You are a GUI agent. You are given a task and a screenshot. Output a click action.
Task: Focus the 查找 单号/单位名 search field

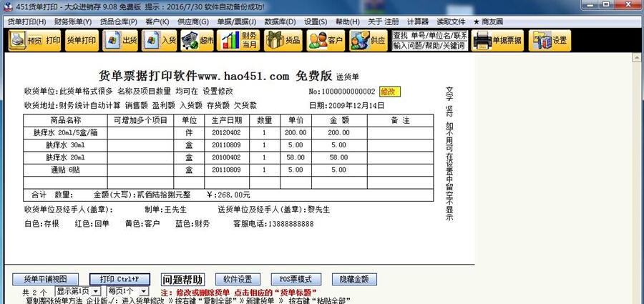pyautogui.click(x=430, y=35)
